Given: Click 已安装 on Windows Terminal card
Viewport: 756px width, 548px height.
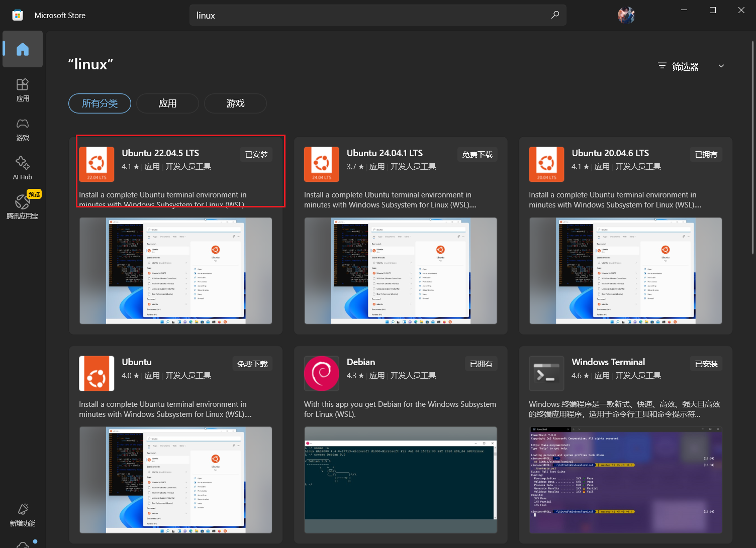Looking at the screenshot, I should (x=706, y=364).
